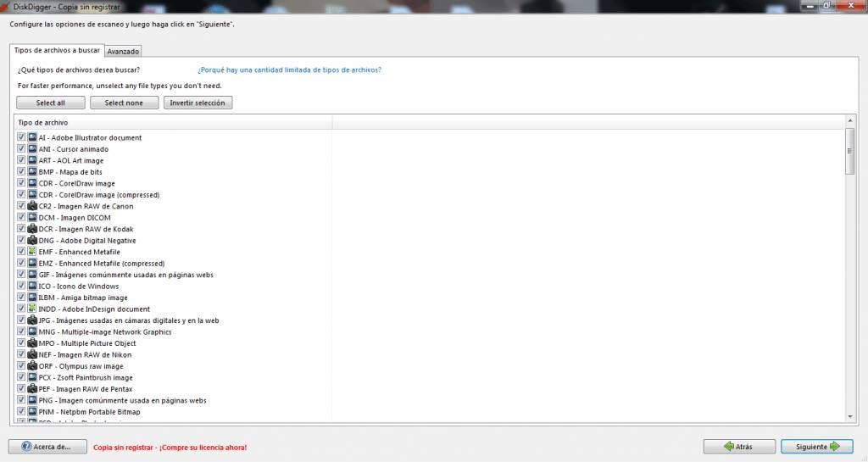The width and height of the screenshot is (868, 462).
Task: Click the picture icon next to PNG entry
Action: pyautogui.click(x=33, y=400)
